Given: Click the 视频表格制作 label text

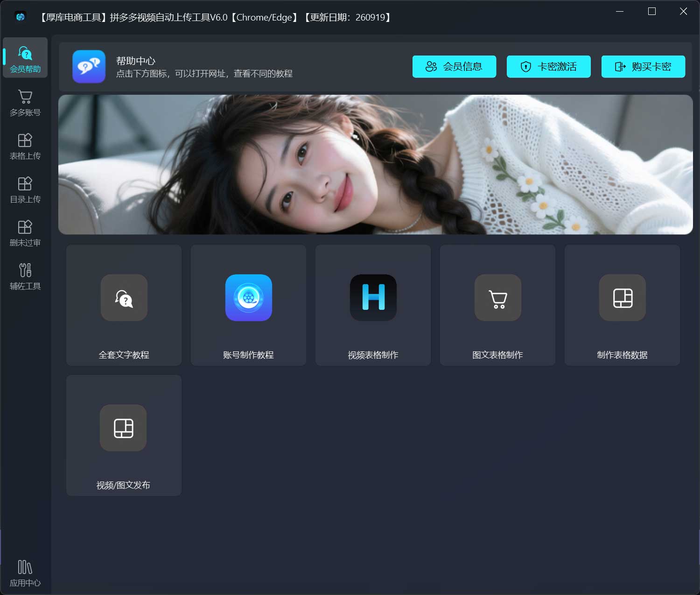Looking at the screenshot, I should pos(373,355).
